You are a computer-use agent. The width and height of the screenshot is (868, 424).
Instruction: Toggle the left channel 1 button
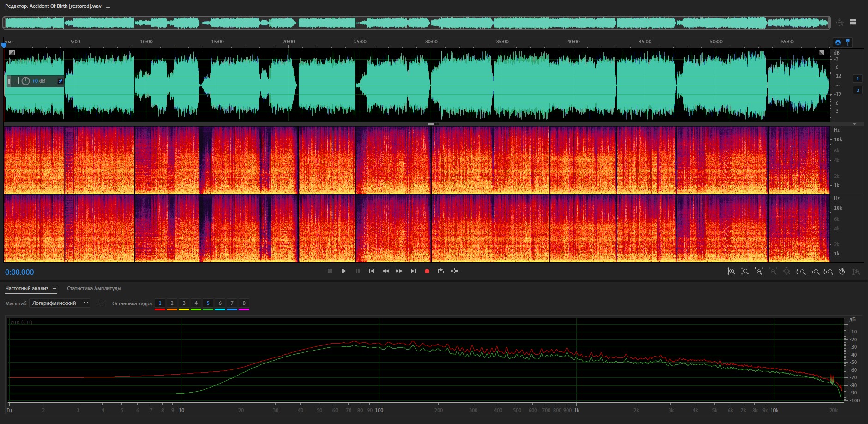point(858,79)
